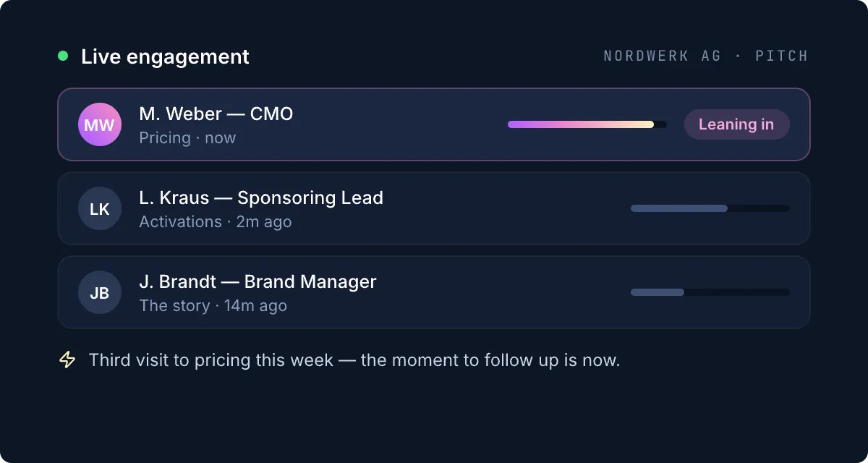Click the NORDWERK AG · PITCH label
868x463 pixels.
[706, 56]
